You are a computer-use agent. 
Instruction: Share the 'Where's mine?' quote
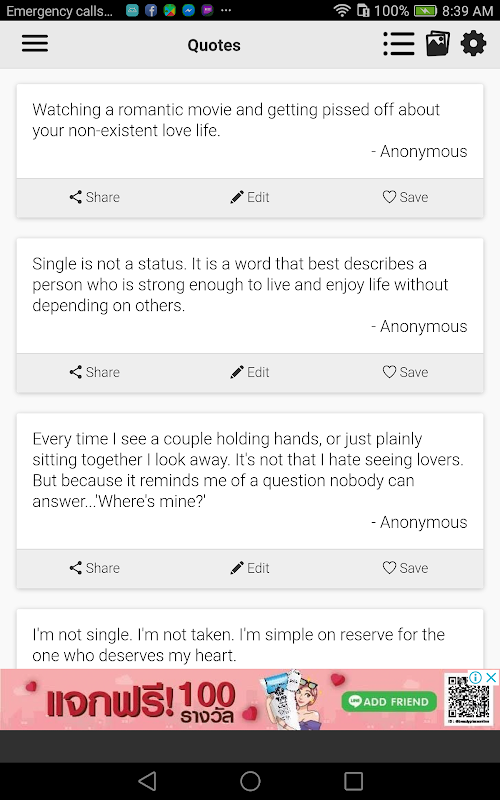pos(94,568)
